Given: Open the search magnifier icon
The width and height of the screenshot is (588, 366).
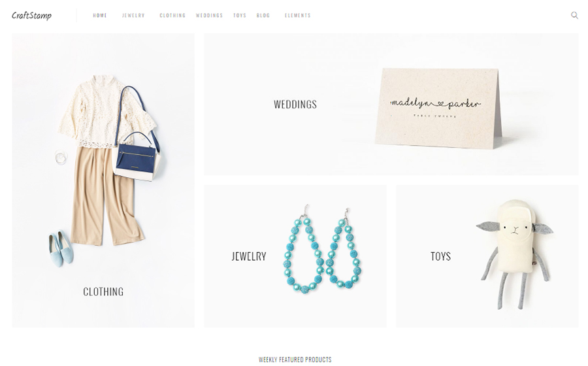Looking at the screenshot, I should (x=574, y=16).
